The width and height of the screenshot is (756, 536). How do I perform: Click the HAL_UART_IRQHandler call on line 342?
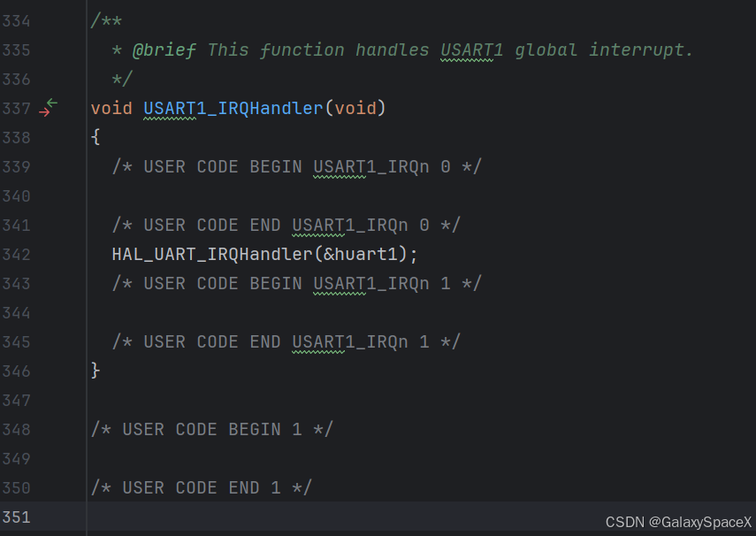(212, 254)
